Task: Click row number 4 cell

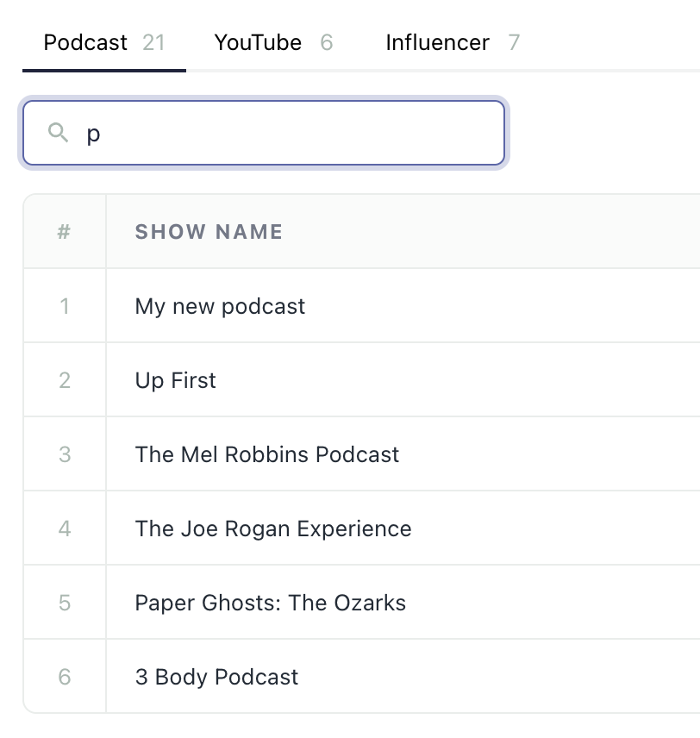Action: click(x=65, y=528)
